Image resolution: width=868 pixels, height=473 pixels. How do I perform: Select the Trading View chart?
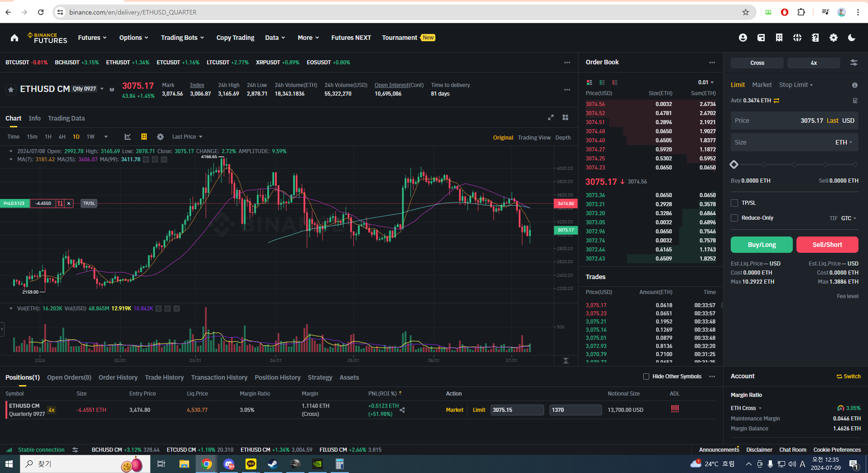click(534, 138)
